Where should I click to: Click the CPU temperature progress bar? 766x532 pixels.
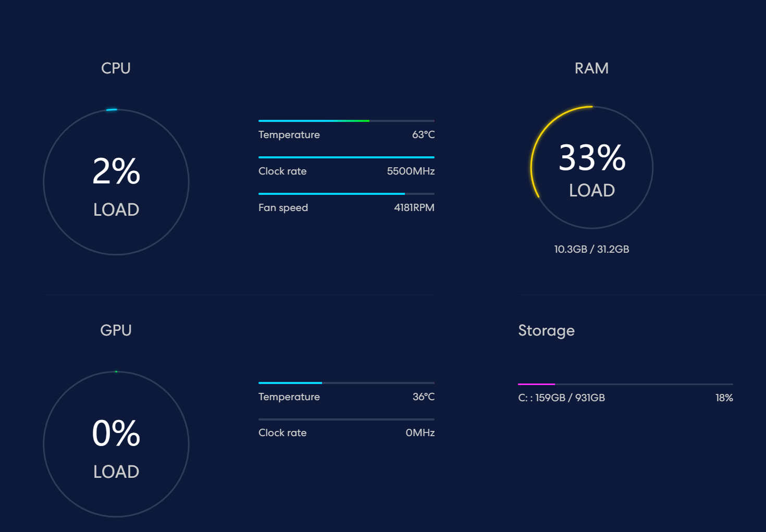pos(346,121)
